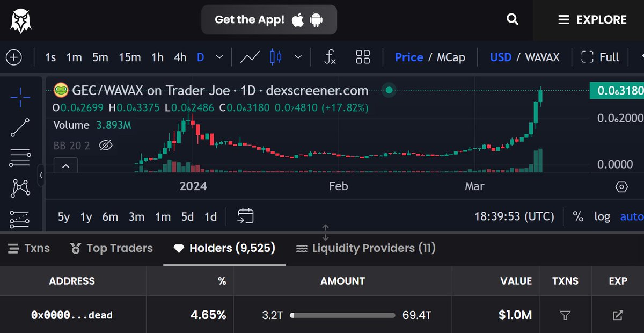Open the go to date calendar icon
The image size is (644, 333).
pos(245,216)
